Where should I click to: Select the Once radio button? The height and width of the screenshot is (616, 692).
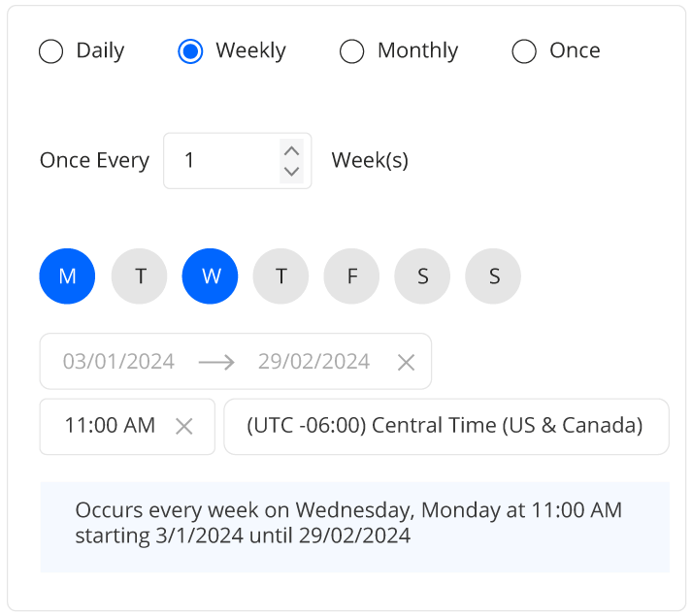pos(524,51)
